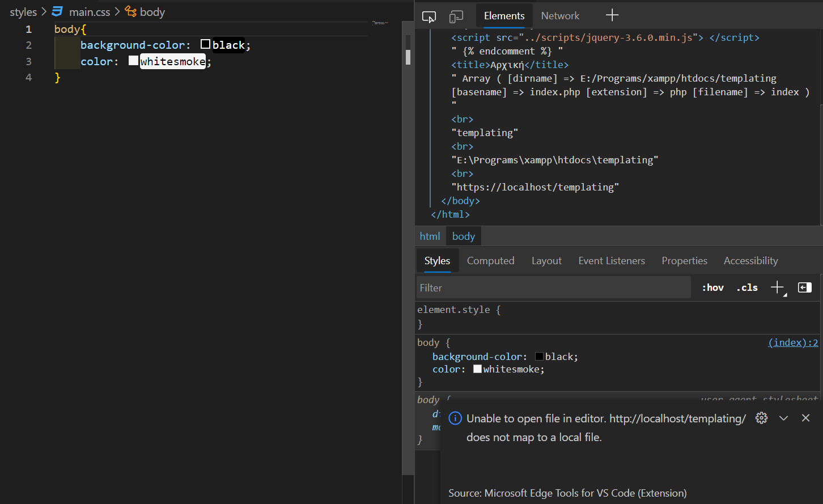Screen dimensions: 823x504
Task: Collapse the notification chevron
Action: click(x=784, y=418)
